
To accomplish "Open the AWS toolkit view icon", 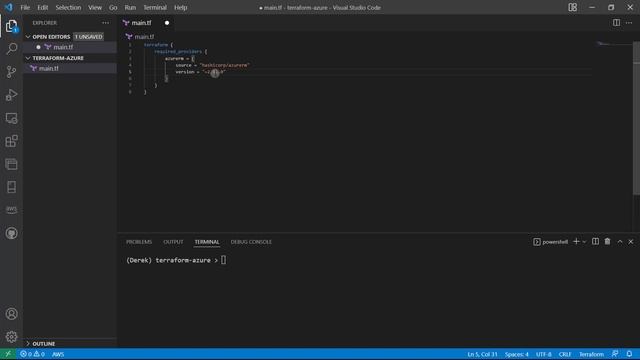I will coord(11,210).
